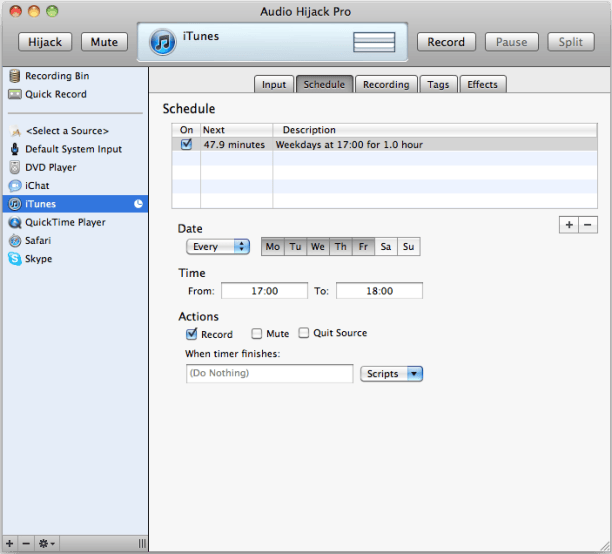Choose the Select a Source icon
The height and width of the screenshot is (554, 612).
15,131
